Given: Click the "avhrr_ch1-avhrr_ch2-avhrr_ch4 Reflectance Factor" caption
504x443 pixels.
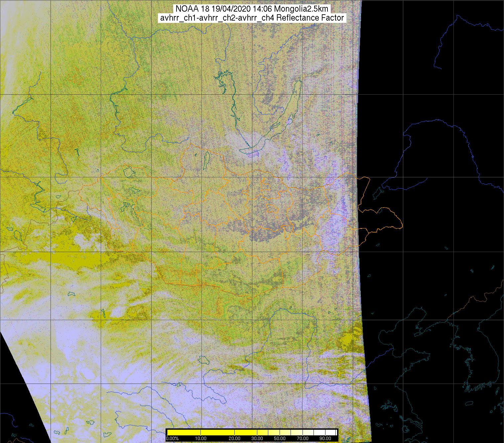Looking at the screenshot, I should [x=252, y=18].
